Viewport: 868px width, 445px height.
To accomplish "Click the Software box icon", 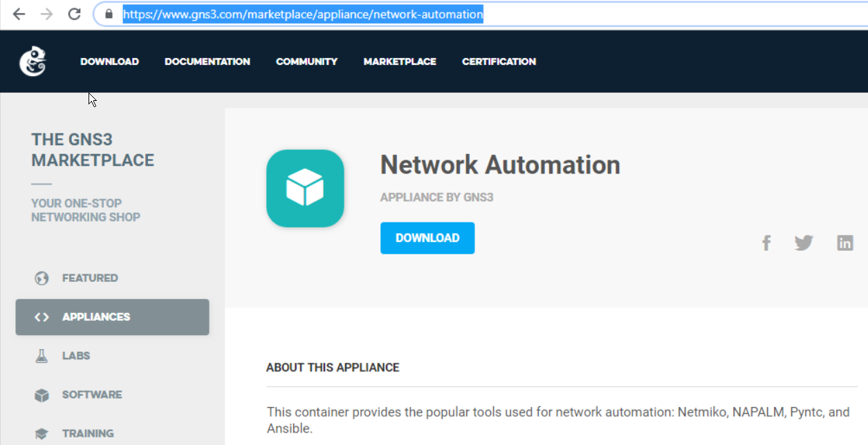I will coord(41,395).
